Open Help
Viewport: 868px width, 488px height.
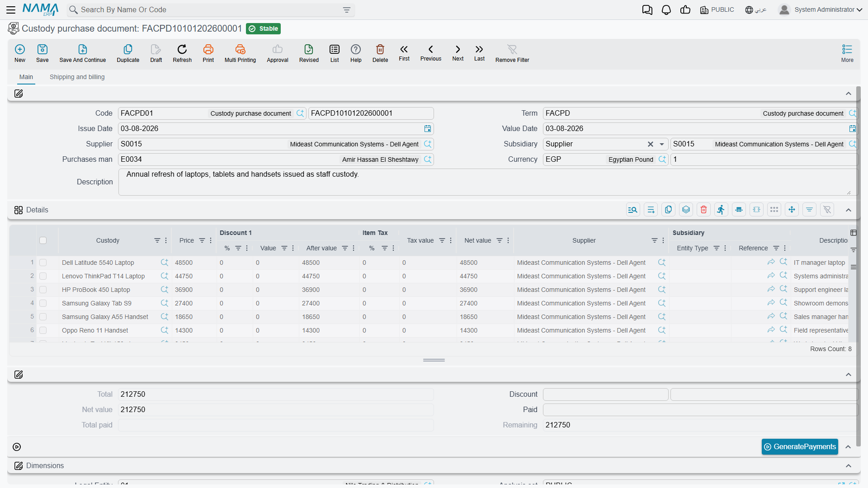click(356, 53)
